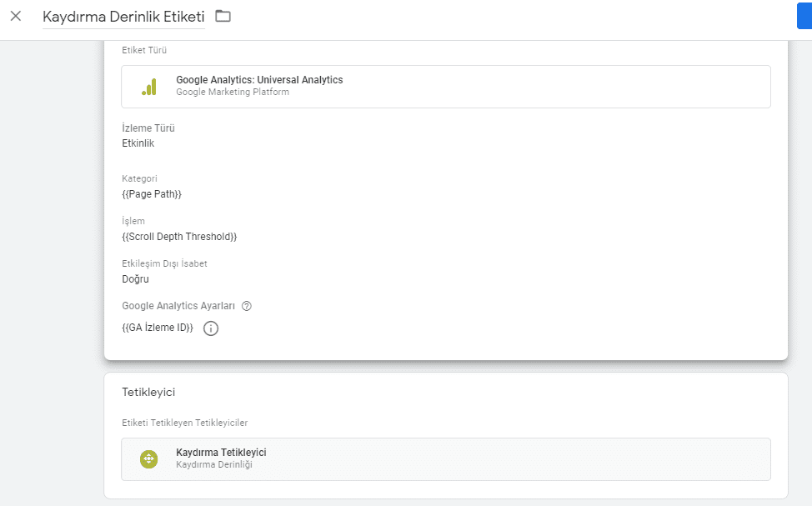This screenshot has width=812, height=506.
Task: Click the Google Marketing Platform subtitle
Action: [x=233, y=93]
